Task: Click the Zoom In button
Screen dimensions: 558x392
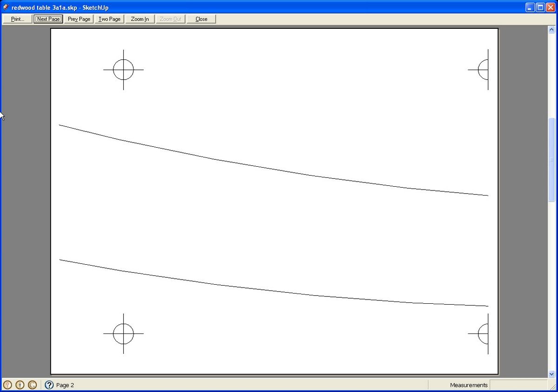Action: click(x=140, y=19)
